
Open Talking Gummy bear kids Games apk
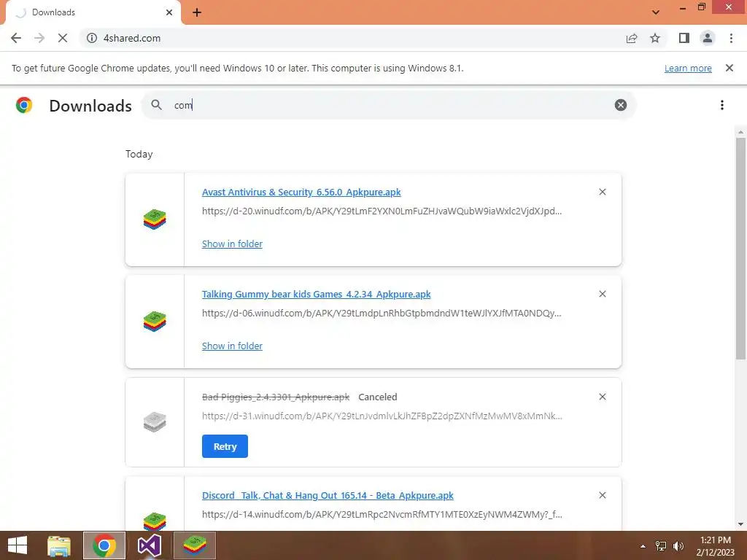(x=316, y=295)
